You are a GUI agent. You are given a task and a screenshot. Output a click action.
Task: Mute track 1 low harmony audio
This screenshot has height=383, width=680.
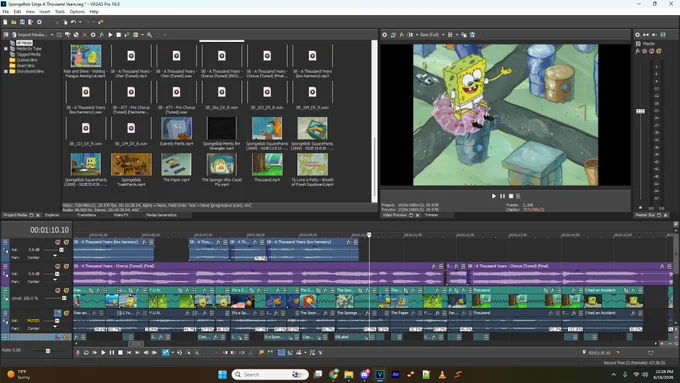(x=58, y=242)
